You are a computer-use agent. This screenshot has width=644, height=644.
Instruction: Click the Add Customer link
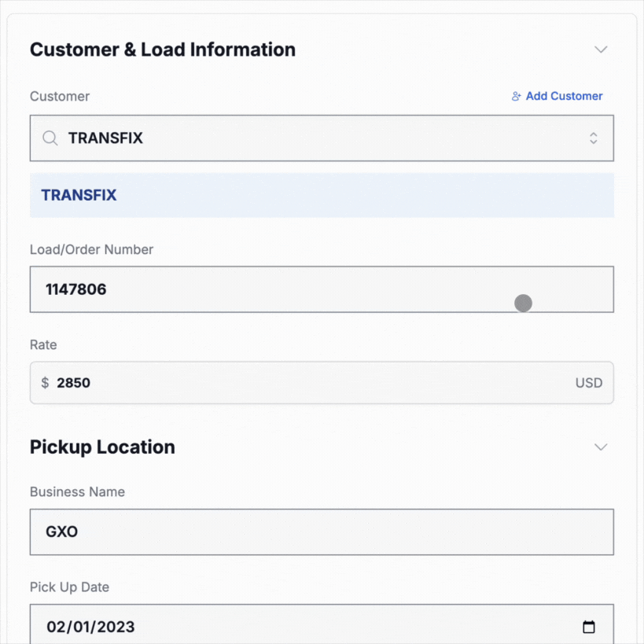(564, 97)
